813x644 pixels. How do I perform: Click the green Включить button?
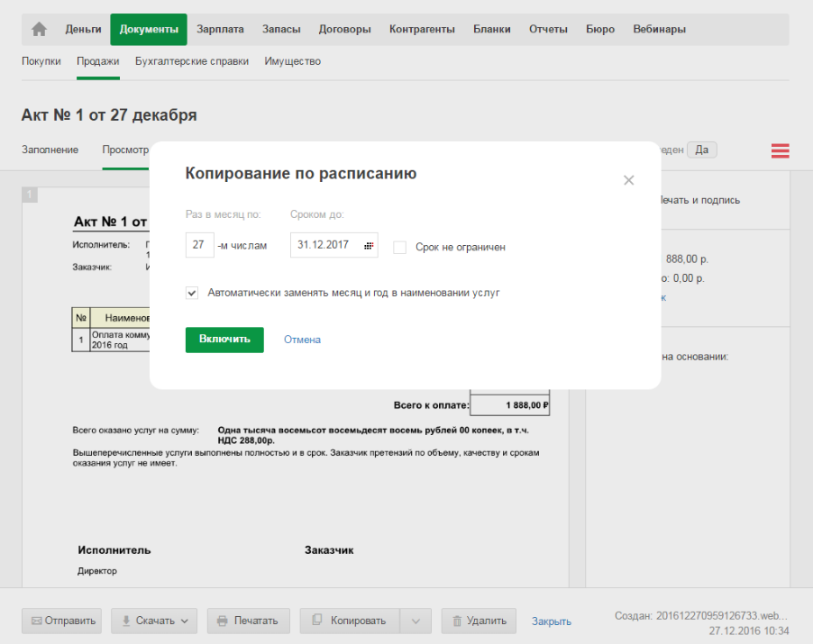(x=224, y=340)
